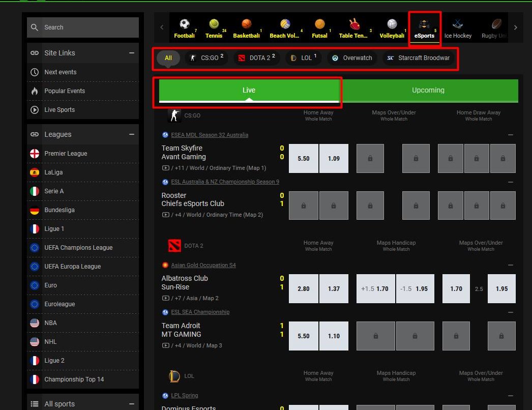This screenshot has height=410, width=532.
Task: Bet on Team Skyfire at 5.50
Action: pyautogui.click(x=303, y=159)
